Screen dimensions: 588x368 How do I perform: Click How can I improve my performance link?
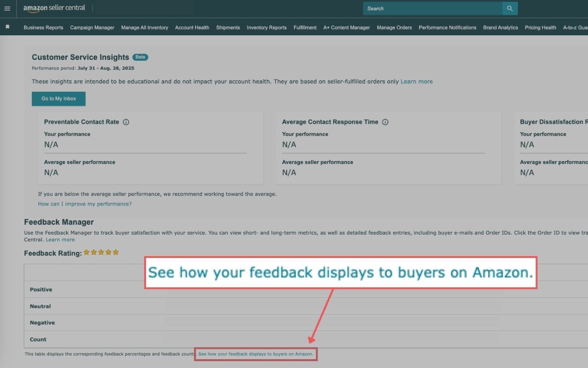[85, 204]
